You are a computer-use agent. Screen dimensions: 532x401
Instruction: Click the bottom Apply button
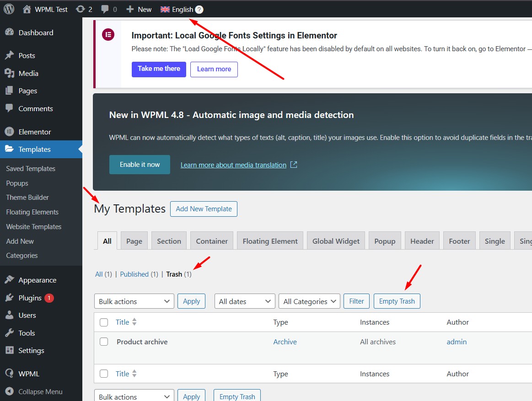[191, 396]
